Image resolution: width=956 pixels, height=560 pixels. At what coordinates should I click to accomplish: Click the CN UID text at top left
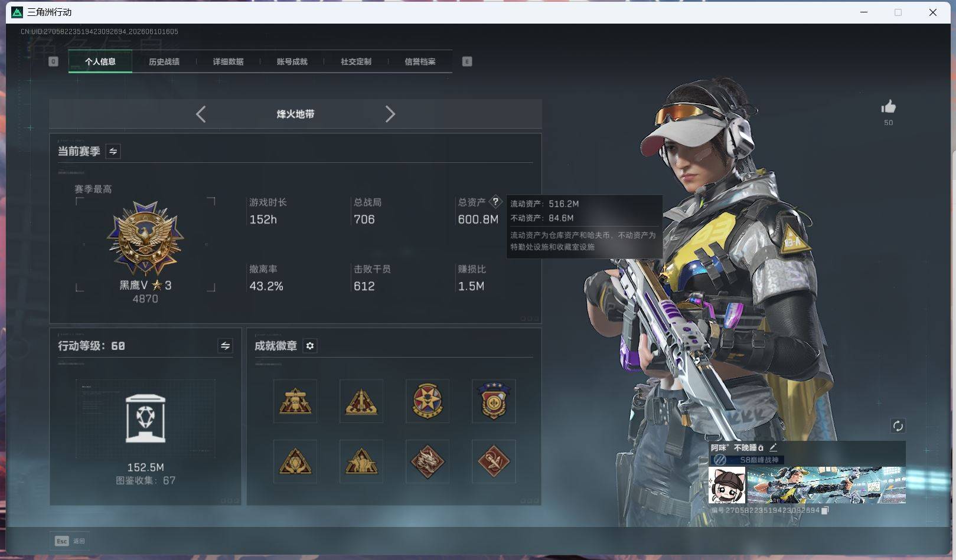pyautogui.click(x=99, y=31)
